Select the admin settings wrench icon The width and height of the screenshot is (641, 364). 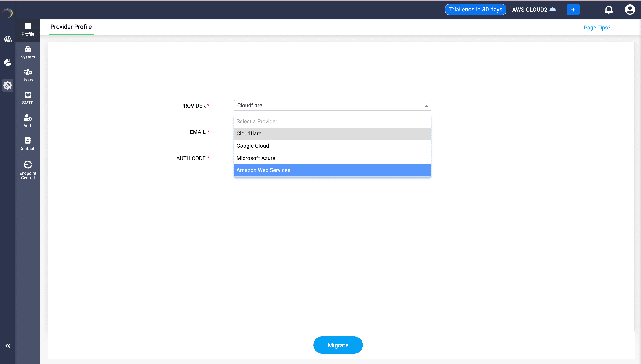coord(7,85)
